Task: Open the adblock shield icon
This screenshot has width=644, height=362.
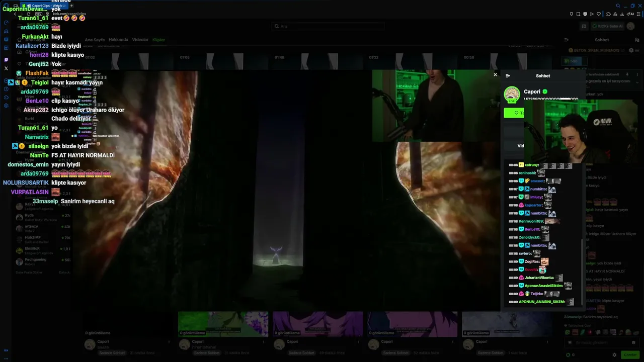Action: pyautogui.click(x=585, y=14)
